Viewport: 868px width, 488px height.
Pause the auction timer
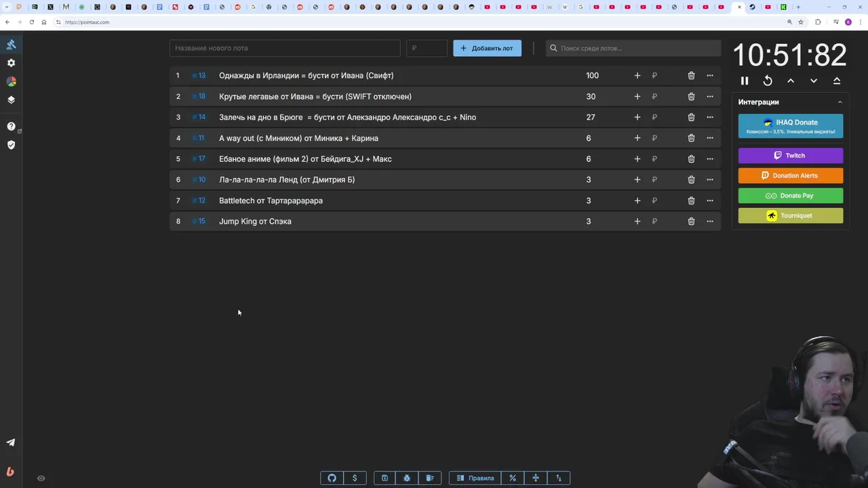[x=745, y=81]
